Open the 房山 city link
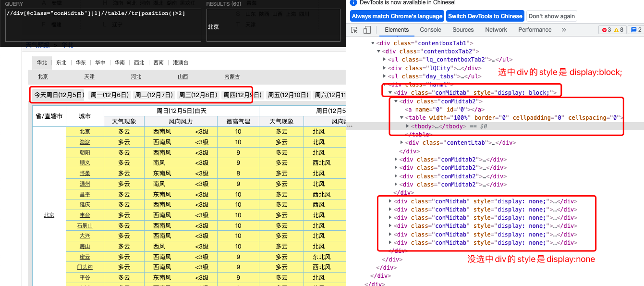The image size is (644, 286). [x=85, y=247]
